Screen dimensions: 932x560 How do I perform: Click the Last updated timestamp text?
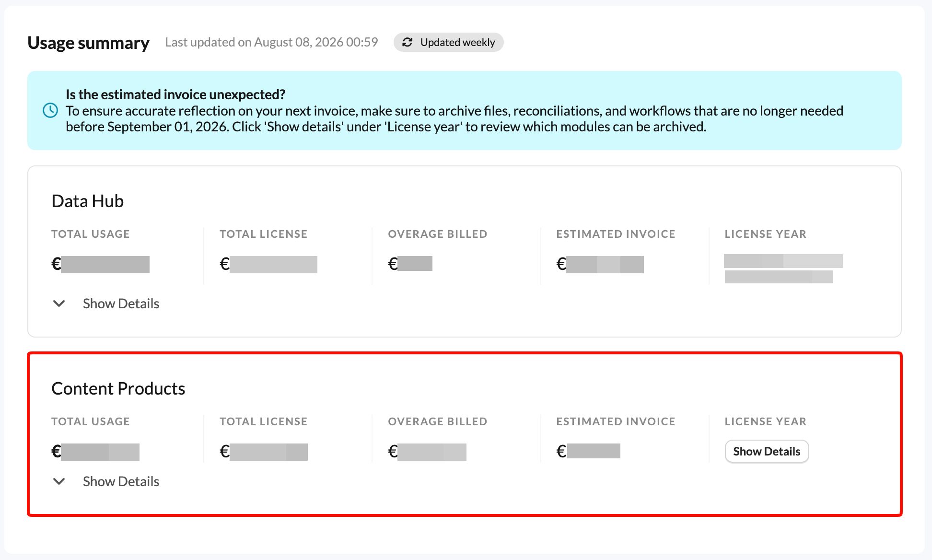coord(271,42)
